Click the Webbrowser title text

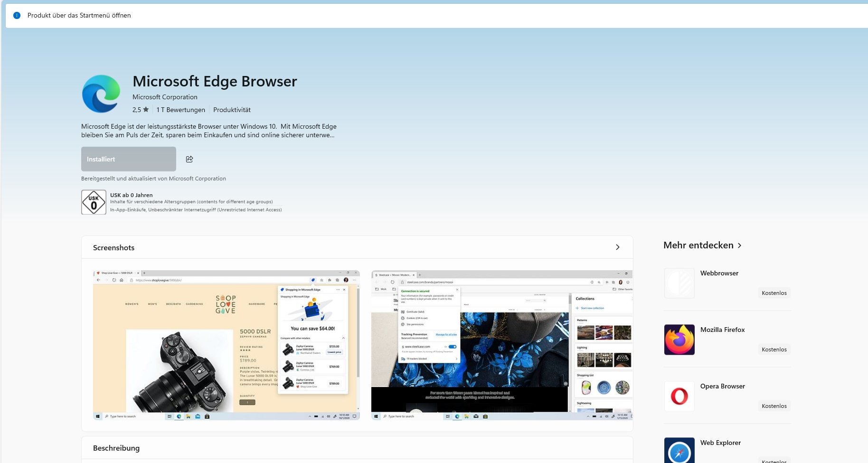(719, 273)
